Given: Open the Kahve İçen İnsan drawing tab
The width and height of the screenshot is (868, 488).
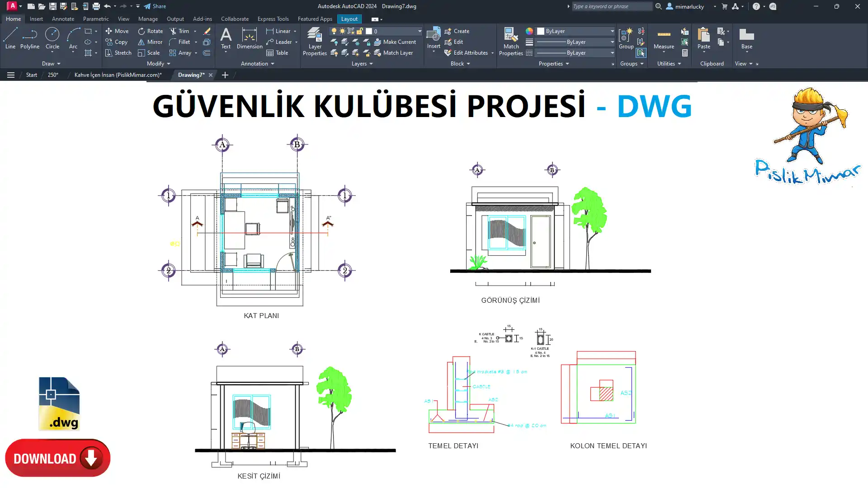Looking at the screenshot, I should (118, 75).
